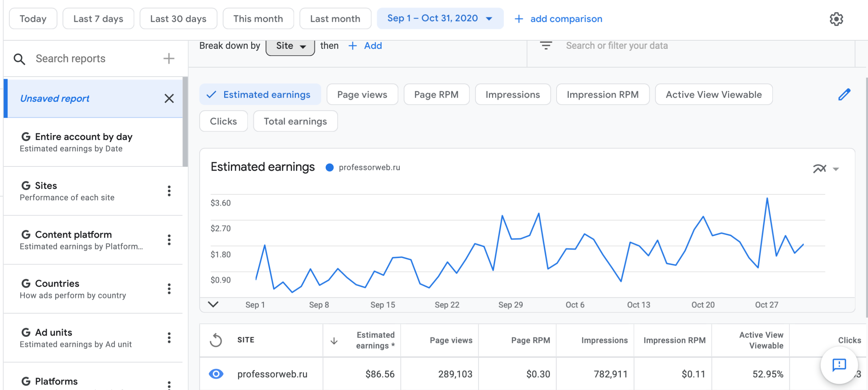Open the Sites report options menu
Viewport: 868px width, 390px height.
[x=169, y=191]
